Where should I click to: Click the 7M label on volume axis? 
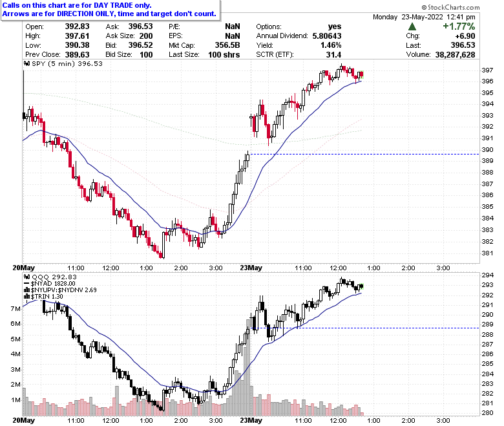coord(16,308)
